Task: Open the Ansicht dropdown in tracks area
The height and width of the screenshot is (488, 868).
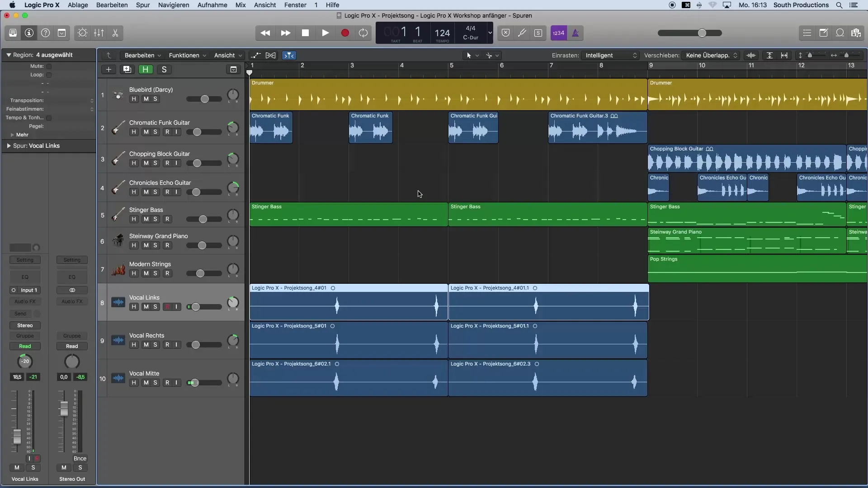Action: click(228, 56)
